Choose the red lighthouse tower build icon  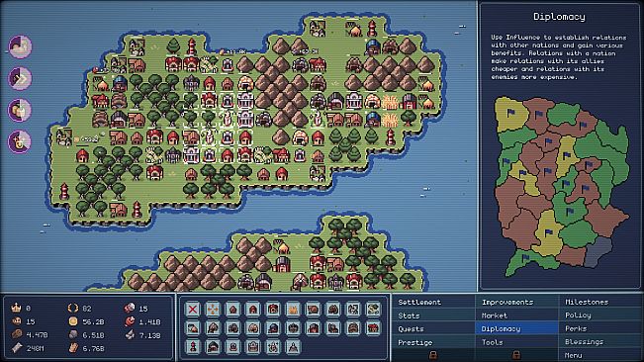[193, 347]
